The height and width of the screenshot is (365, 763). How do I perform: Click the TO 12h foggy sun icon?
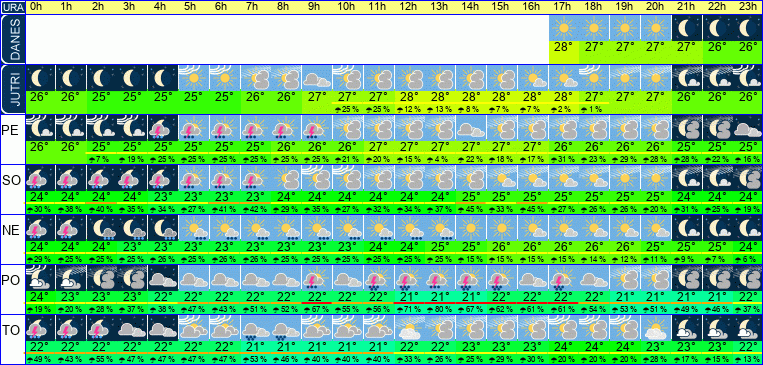click(x=410, y=328)
